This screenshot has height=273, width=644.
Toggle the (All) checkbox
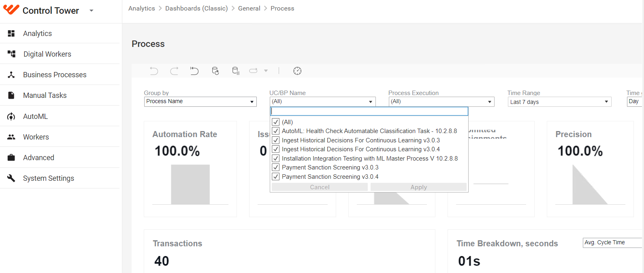pos(276,122)
